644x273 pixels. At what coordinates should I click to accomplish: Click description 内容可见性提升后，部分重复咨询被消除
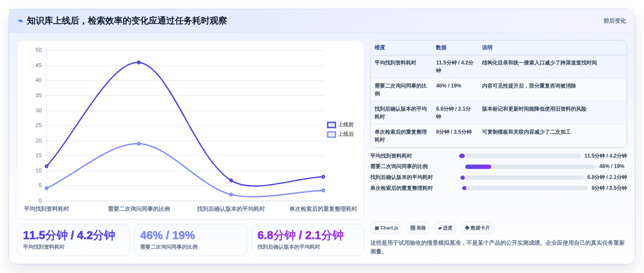click(529, 86)
